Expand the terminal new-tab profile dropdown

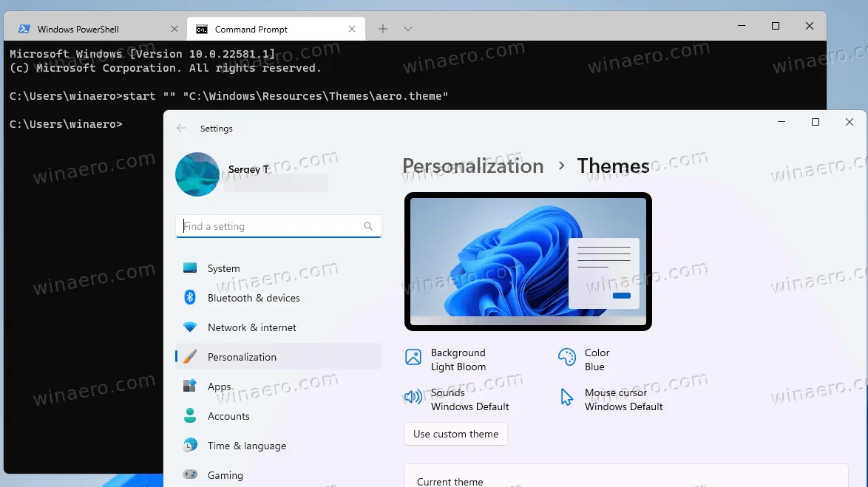[x=408, y=29]
